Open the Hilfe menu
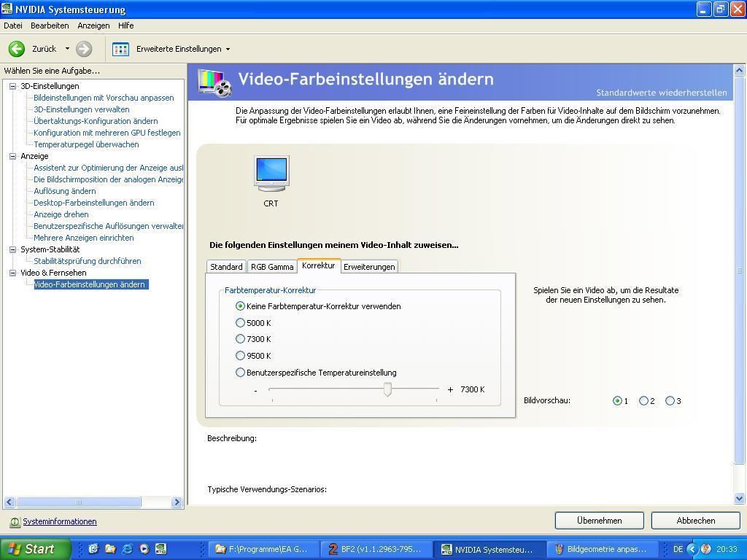Viewport: 747px width, 560px height. pyautogui.click(x=125, y=26)
